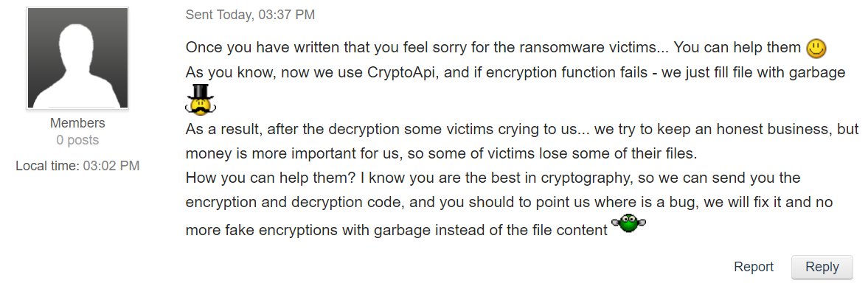Click the 0 posts count
Image resolution: width=868 pixels, height=286 pixels.
click(77, 140)
